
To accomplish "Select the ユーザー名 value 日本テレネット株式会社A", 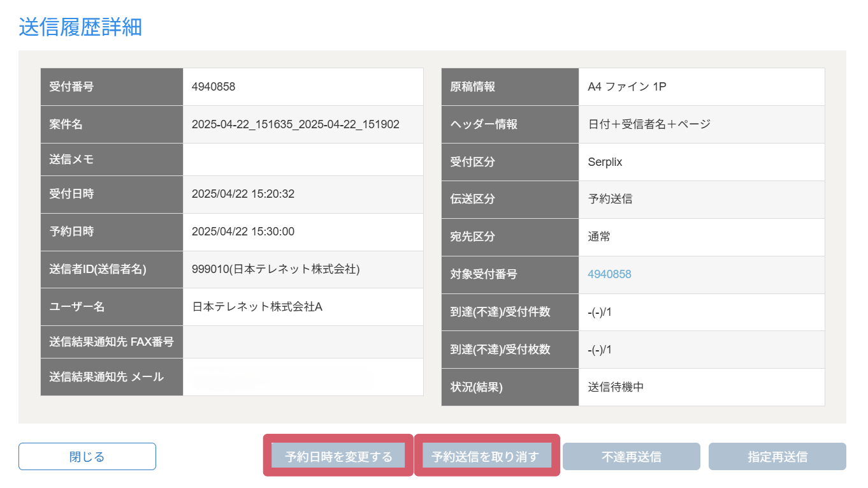I will 257,307.
